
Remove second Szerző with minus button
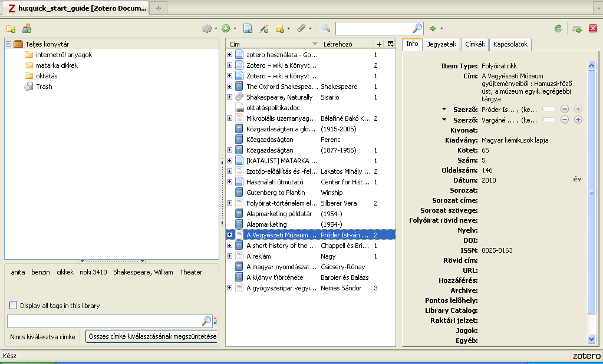(x=564, y=120)
